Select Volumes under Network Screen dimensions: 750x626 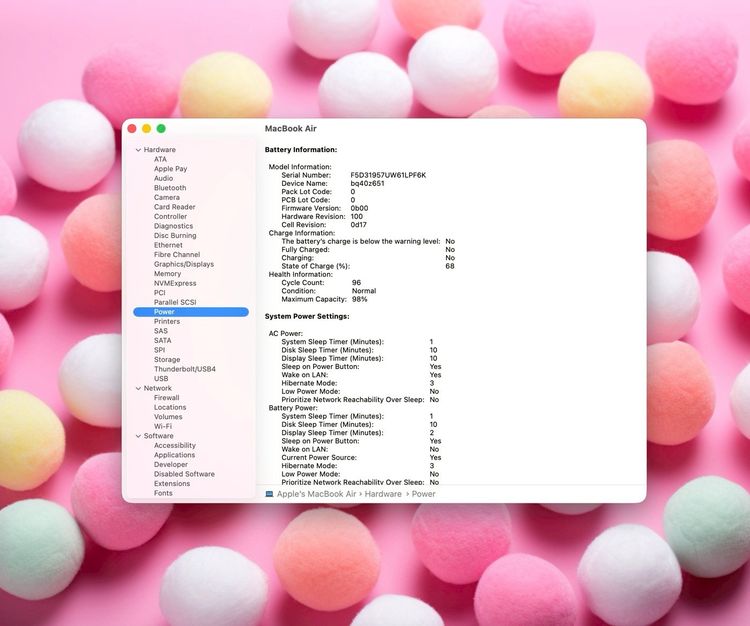pyautogui.click(x=168, y=417)
